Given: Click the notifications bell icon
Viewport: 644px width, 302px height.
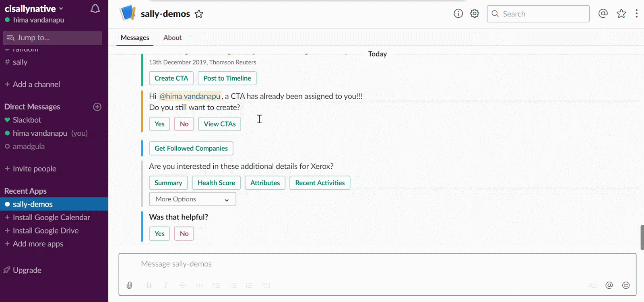Looking at the screenshot, I should coord(95,9).
